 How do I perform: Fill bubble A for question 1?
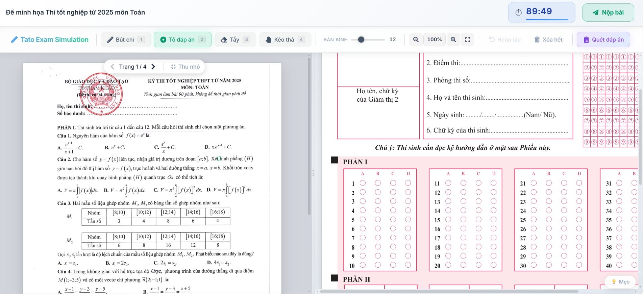click(363, 183)
